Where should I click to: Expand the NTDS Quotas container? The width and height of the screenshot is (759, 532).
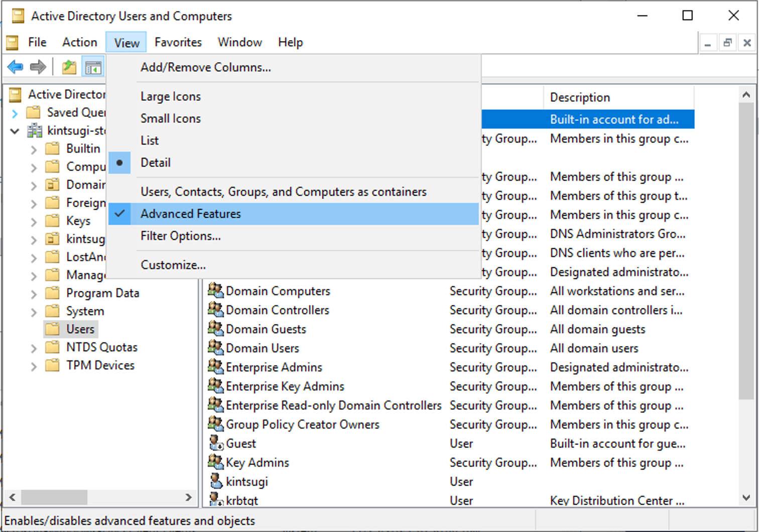(34, 348)
